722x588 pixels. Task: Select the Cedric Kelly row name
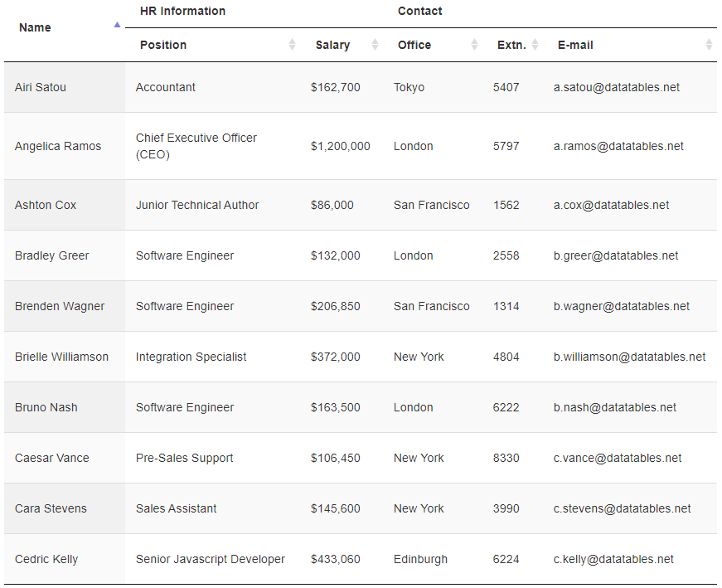click(46, 559)
